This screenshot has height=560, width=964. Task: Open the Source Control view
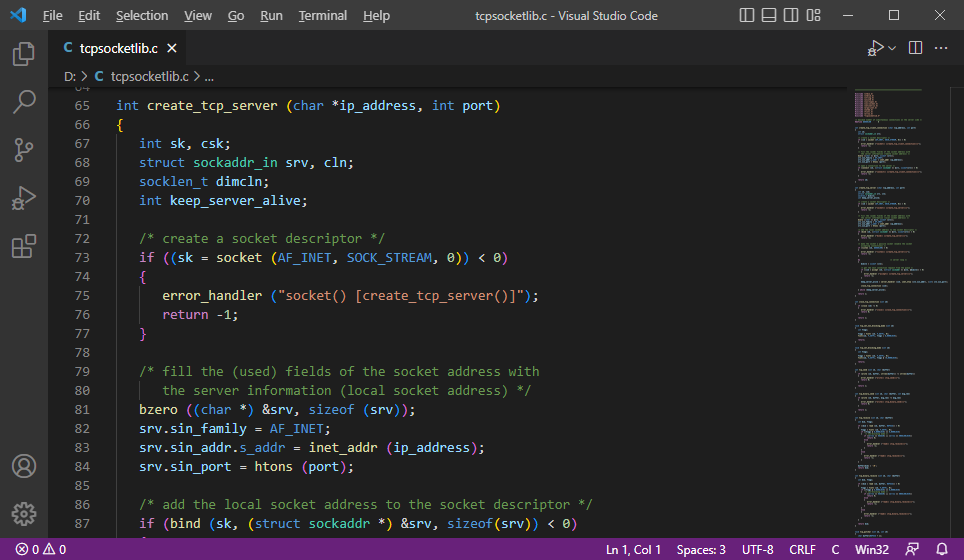pyautogui.click(x=23, y=149)
